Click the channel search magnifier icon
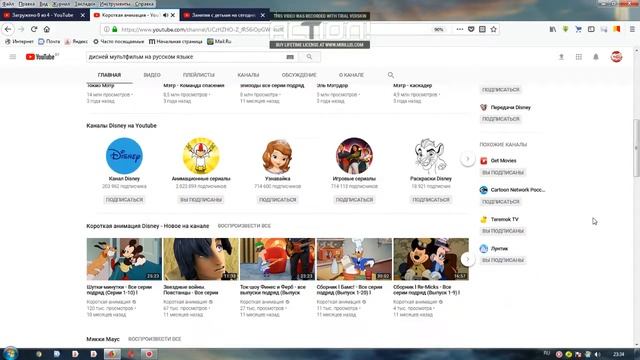Image resolution: width=640 pixels, height=360 pixels. (x=391, y=75)
